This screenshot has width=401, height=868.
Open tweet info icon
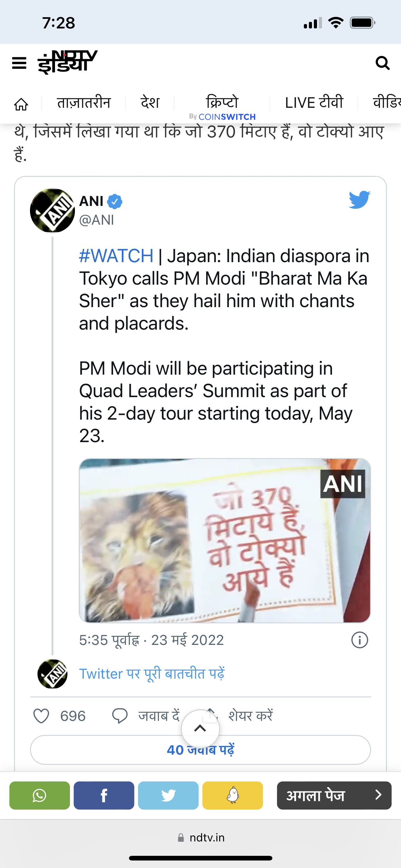pyautogui.click(x=359, y=640)
